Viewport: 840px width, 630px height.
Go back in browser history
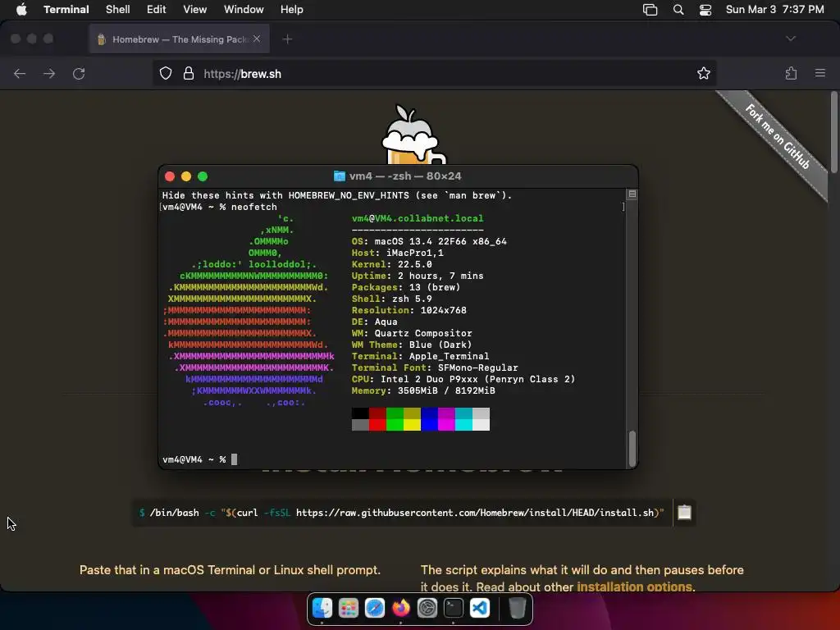(20, 73)
